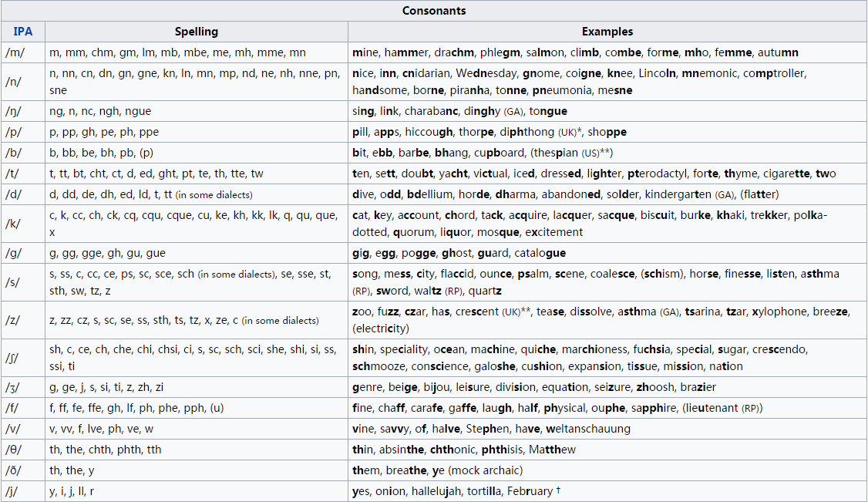Viewport: 868px width, 502px height.
Task: Click examples cell starting 'vine, savvy'
Action: [607, 429]
